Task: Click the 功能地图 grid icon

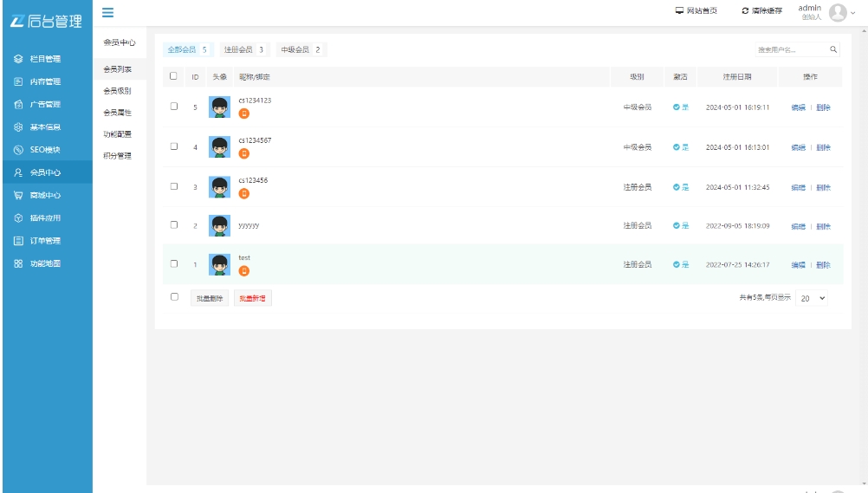Action: pyautogui.click(x=18, y=263)
